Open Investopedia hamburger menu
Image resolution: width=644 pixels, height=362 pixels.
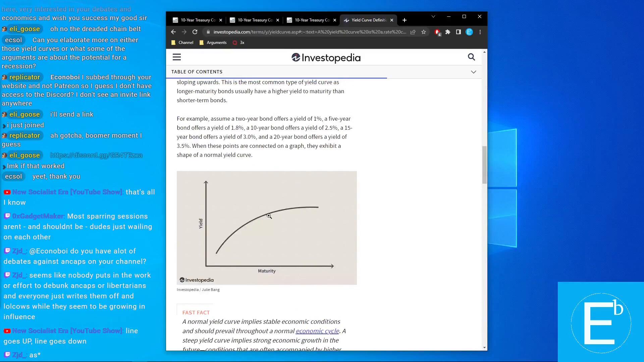(x=176, y=57)
